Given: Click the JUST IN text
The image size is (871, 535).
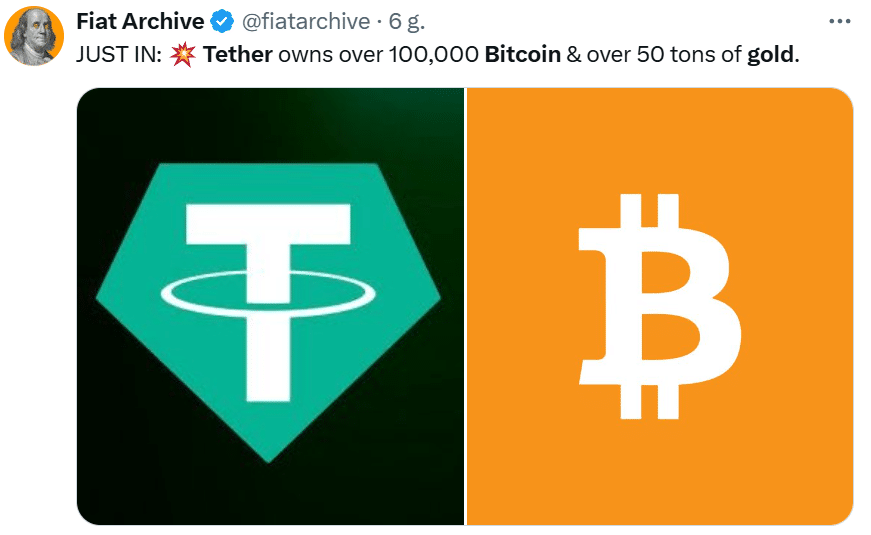Looking at the screenshot, I should point(119,54).
